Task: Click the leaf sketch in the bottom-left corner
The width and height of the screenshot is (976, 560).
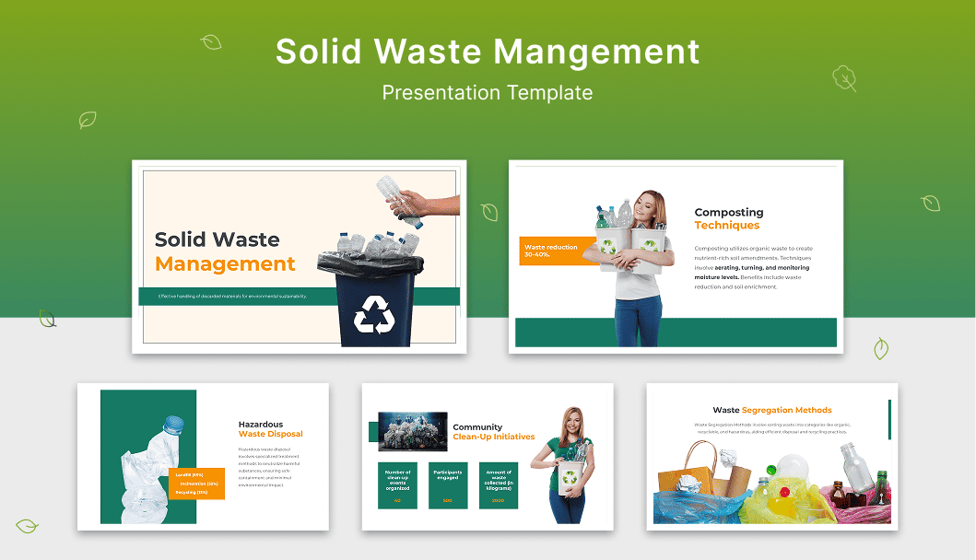Action: pyautogui.click(x=27, y=527)
